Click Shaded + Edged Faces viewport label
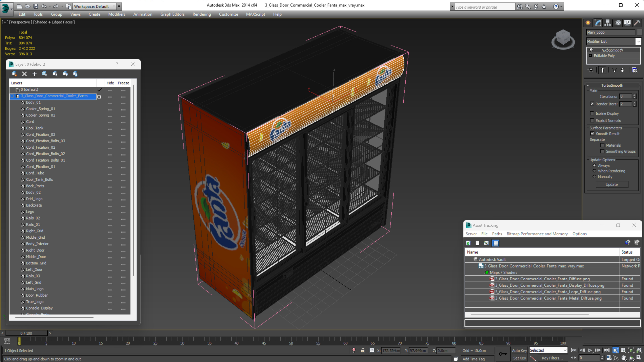Viewport: 644px width, 362px height. [x=54, y=22]
